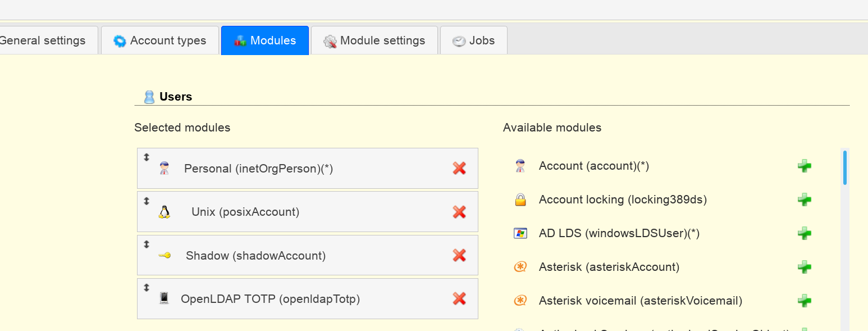Image resolution: width=868 pixels, height=331 pixels.
Task: Click the person icon beside Account (account)
Action: tap(520, 166)
